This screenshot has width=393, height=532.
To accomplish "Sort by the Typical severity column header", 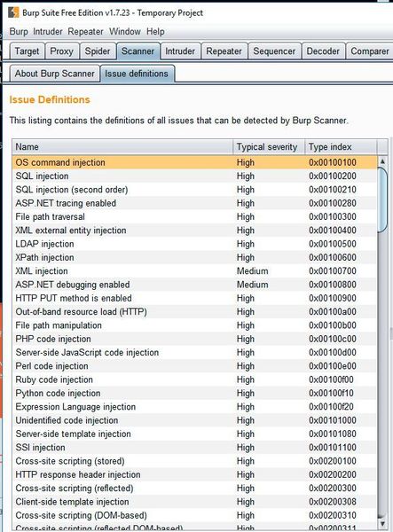I will (269, 147).
